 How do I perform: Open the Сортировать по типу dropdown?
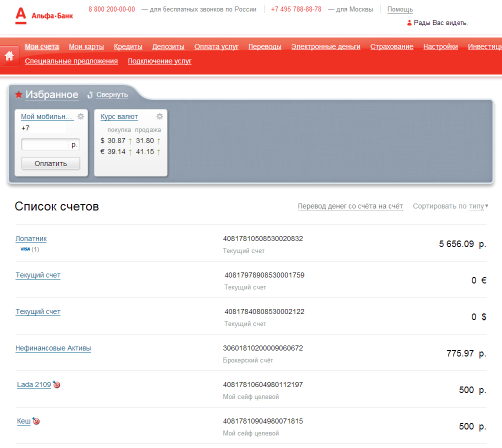coord(477,206)
